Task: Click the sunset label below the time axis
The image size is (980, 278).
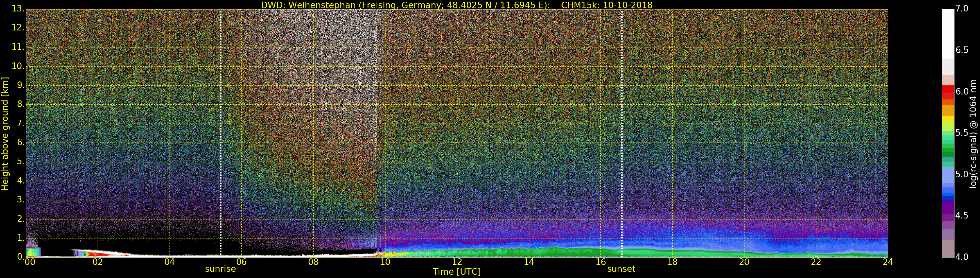Action: click(621, 269)
